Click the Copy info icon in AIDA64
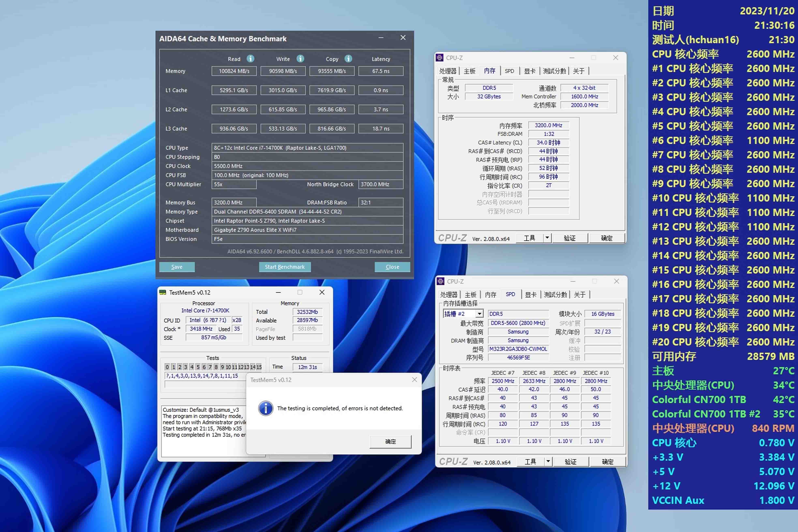Viewport: 798px width, 532px height. (x=348, y=59)
